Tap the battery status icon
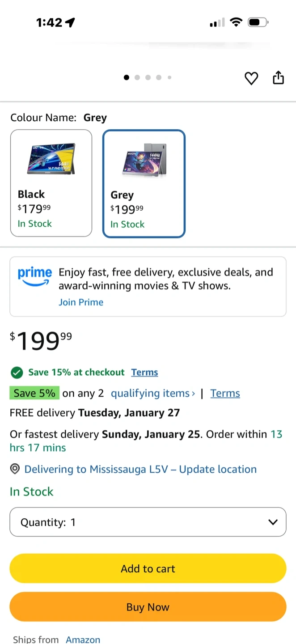This screenshot has width=296, height=644. [258, 22]
